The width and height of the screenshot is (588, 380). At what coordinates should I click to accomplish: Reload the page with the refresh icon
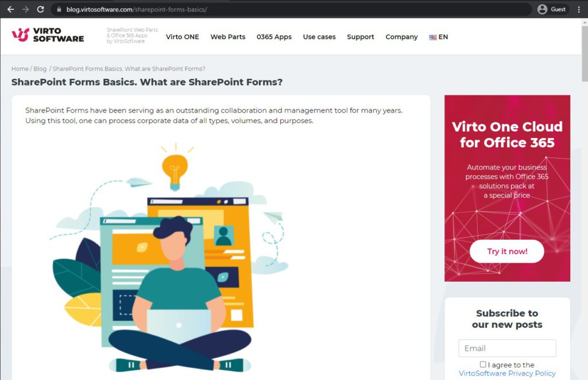[41, 9]
